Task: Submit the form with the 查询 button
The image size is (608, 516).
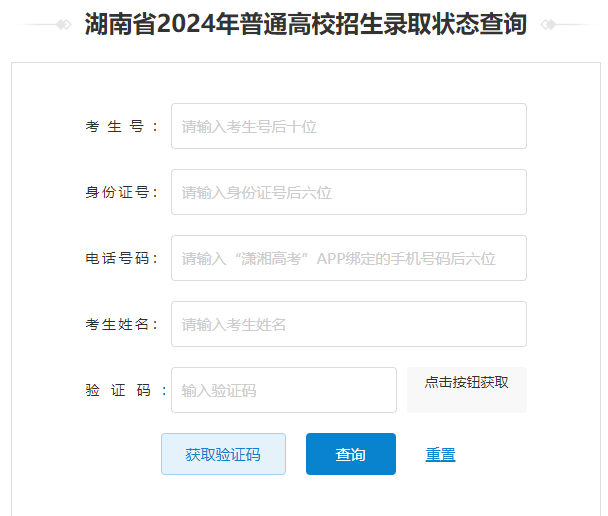Action: click(x=350, y=454)
